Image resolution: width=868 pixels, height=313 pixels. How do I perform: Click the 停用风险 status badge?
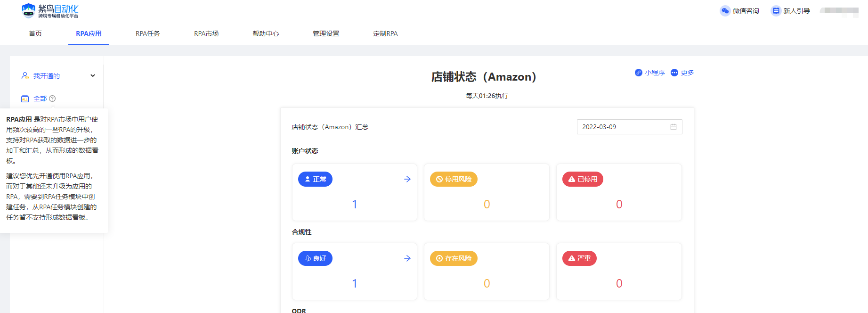pos(454,179)
